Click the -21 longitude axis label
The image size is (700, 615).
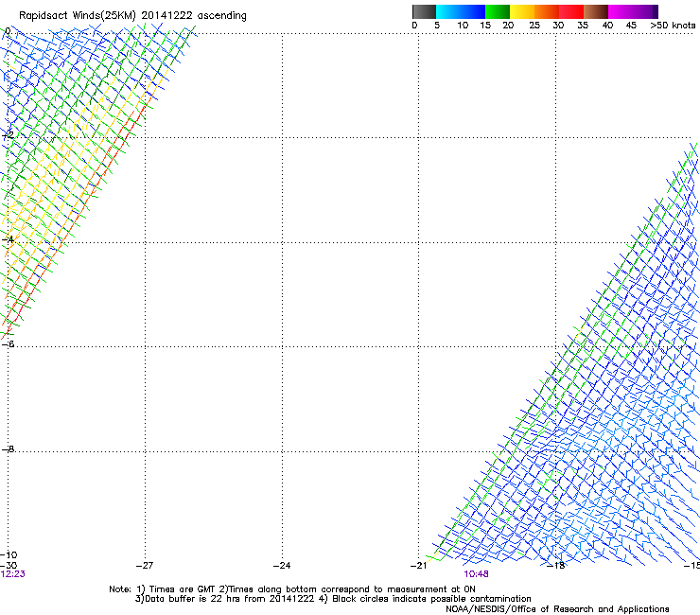(x=418, y=566)
